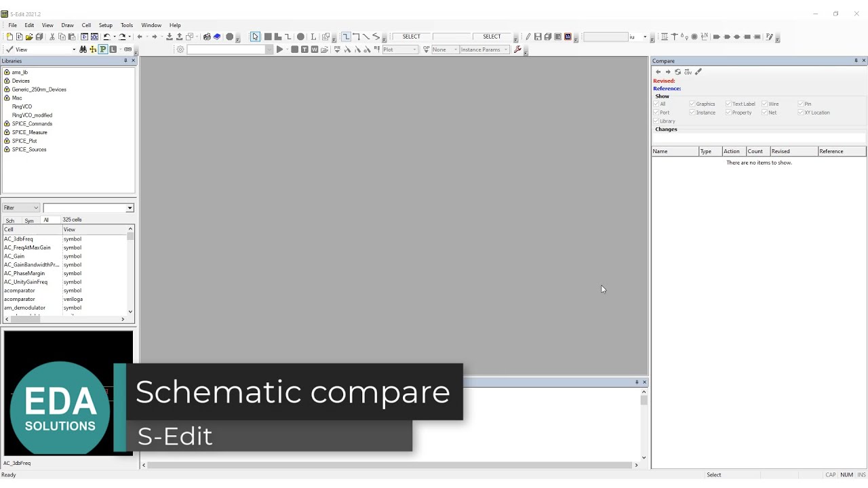Open the File menu
This screenshot has width=868, height=488.
click(x=12, y=25)
